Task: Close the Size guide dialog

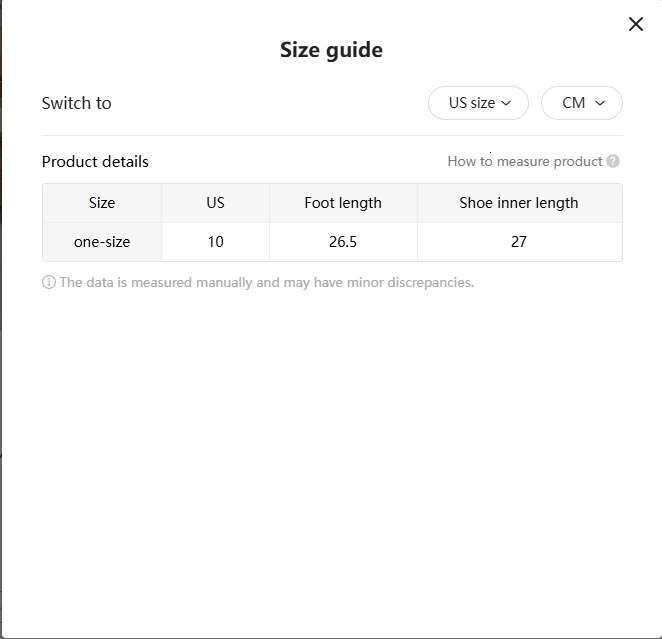Action: pyautogui.click(x=636, y=24)
